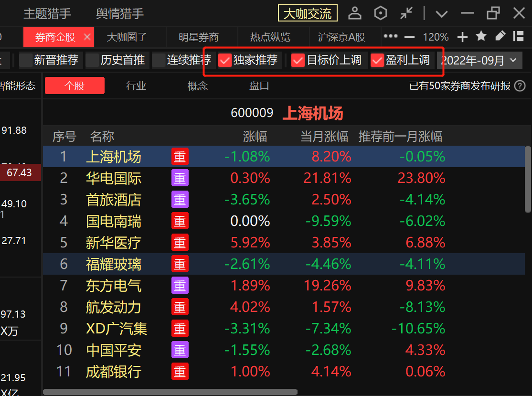Screen dimensions: 532x396
Task: Select the 航发动力 stock name
Action: pos(113,307)
